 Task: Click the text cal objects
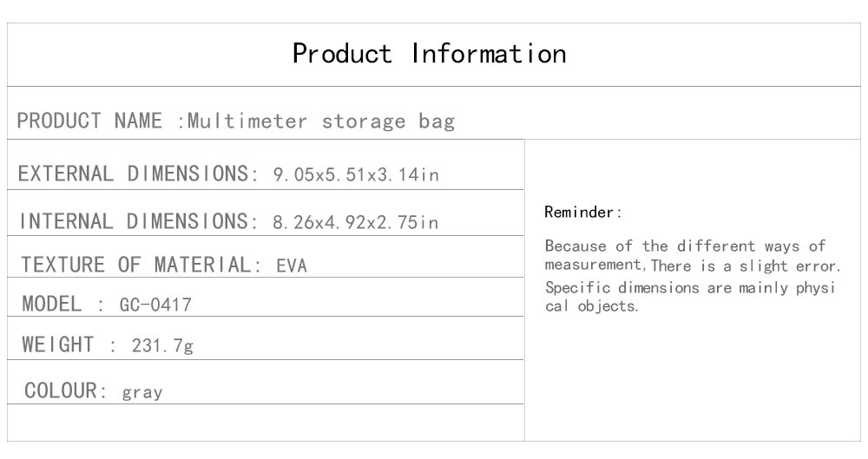pyautogui.click(x=591, y=306)
